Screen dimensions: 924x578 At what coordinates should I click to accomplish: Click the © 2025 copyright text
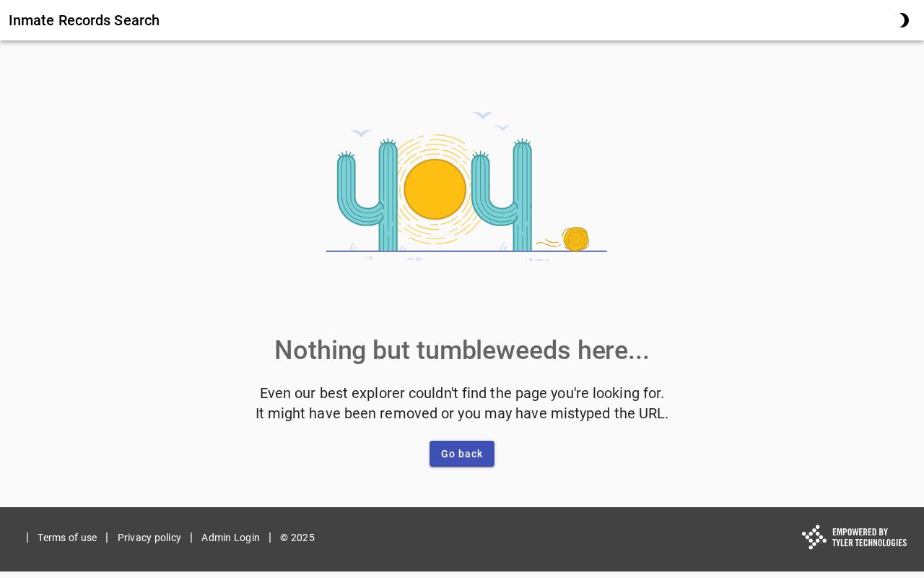coord(297,538)
